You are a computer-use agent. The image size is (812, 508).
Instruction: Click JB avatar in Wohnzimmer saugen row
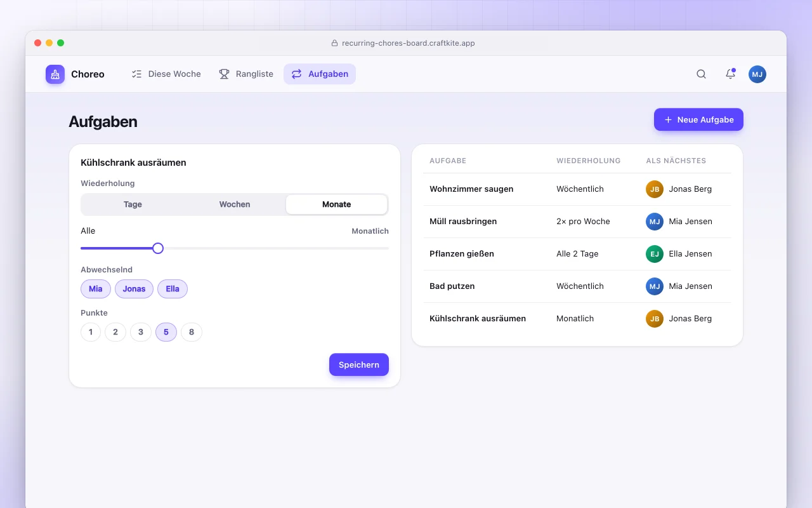coord(655,189)
